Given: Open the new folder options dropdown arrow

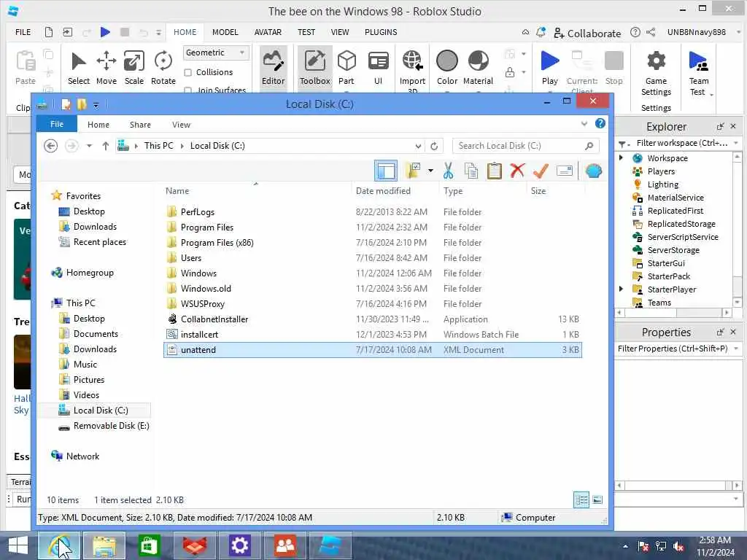Looking at the screenshot, I should pyautogui.click(x=430, y=170).
